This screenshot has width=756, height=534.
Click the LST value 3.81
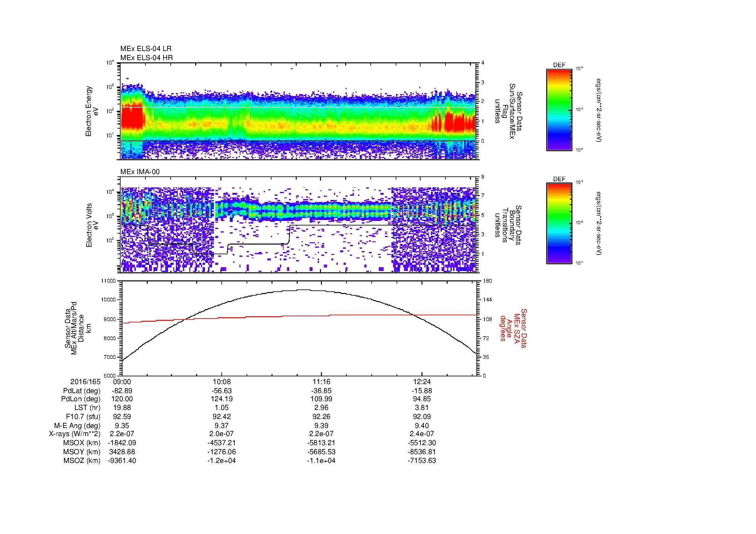click(422, 408)
